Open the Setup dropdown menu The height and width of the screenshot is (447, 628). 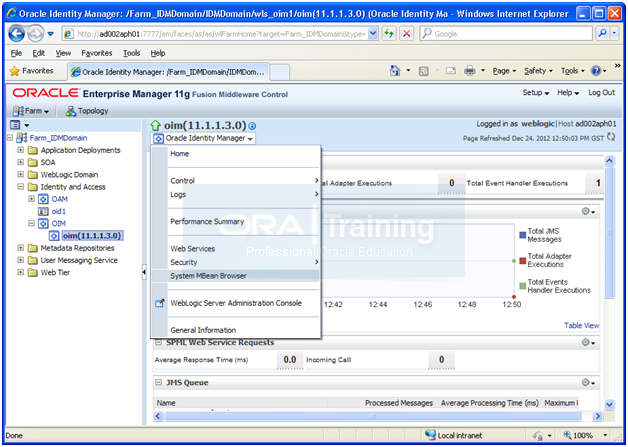tap(535, 93)
